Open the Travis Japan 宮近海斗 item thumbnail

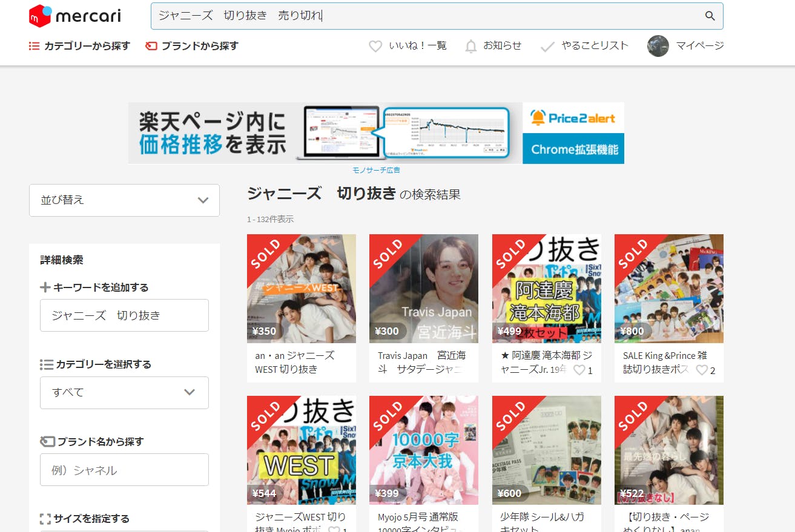424,289
